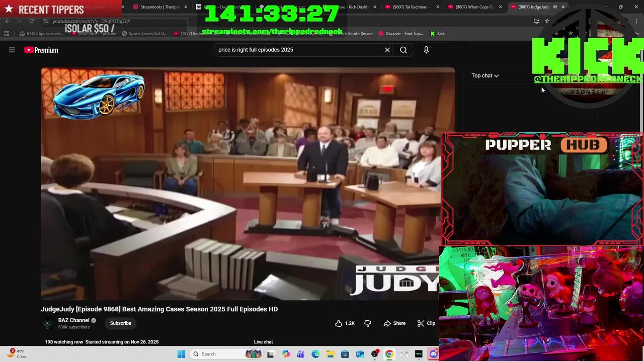Click the video title text
Image resolution: width=644 pixels, height=362 pixels.
pyautogui.click(x=159, y=309)
